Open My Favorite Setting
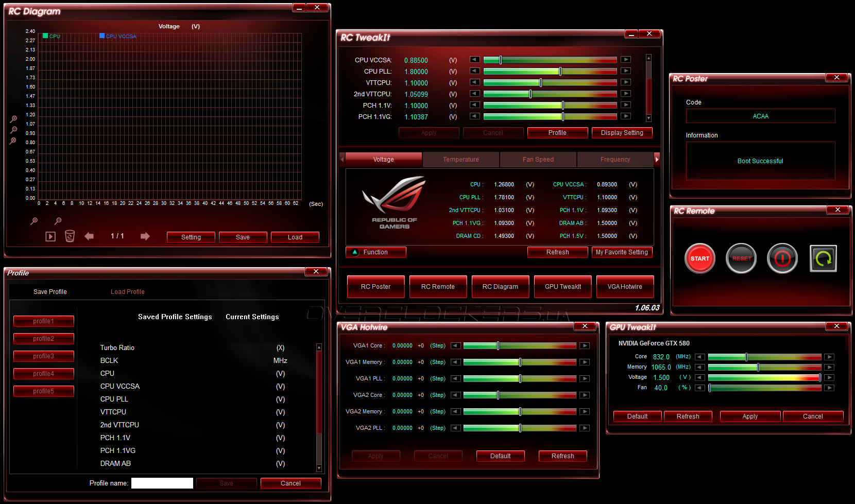The width and height of the screenshot is (855, 504). point(622,252)
